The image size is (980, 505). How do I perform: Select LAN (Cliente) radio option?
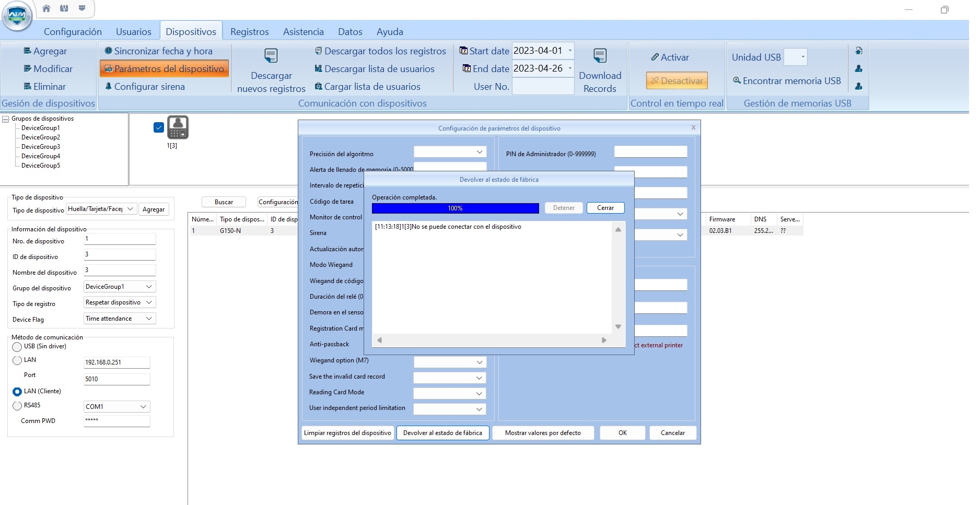coord(17,392)
